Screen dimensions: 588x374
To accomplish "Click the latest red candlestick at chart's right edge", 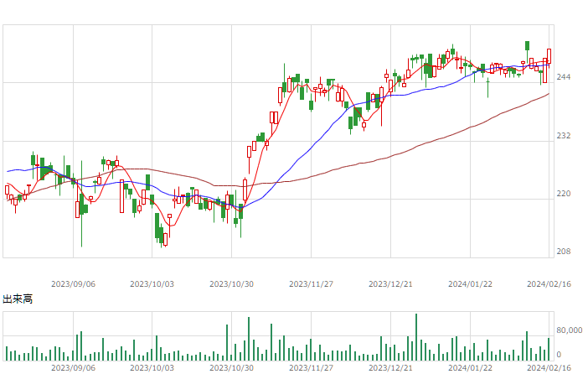I will point(549,56).
